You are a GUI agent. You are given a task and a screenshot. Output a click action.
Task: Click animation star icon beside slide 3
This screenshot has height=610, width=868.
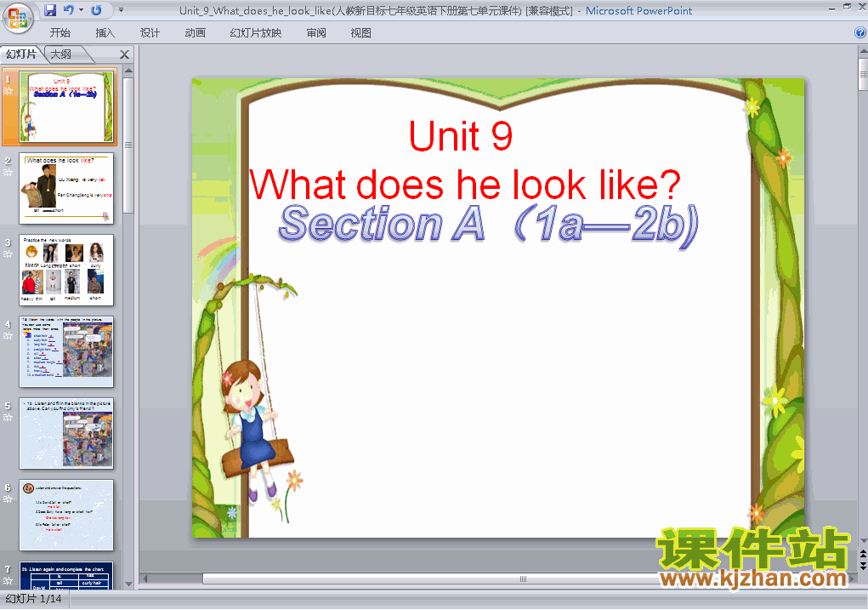click(8, 254)
